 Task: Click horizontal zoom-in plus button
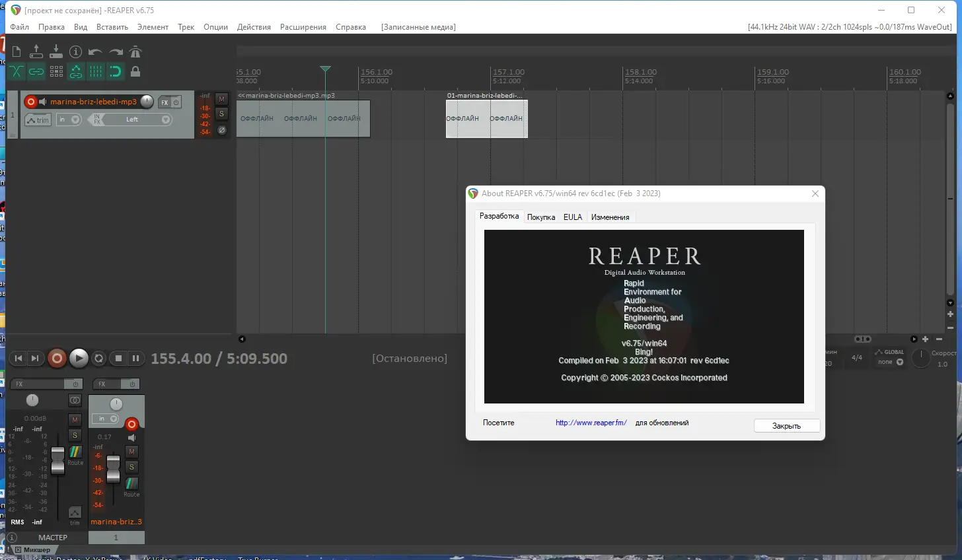point(925,339)
